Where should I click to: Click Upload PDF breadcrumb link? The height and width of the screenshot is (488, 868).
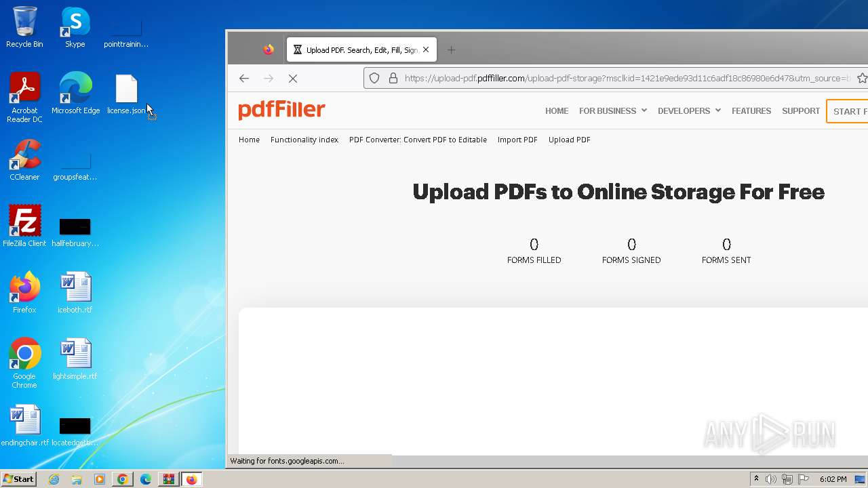tap(570, 140)
